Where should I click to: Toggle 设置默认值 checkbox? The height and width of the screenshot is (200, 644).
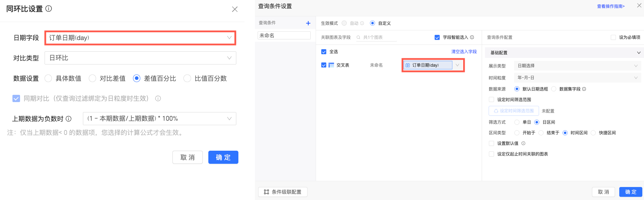491,143
